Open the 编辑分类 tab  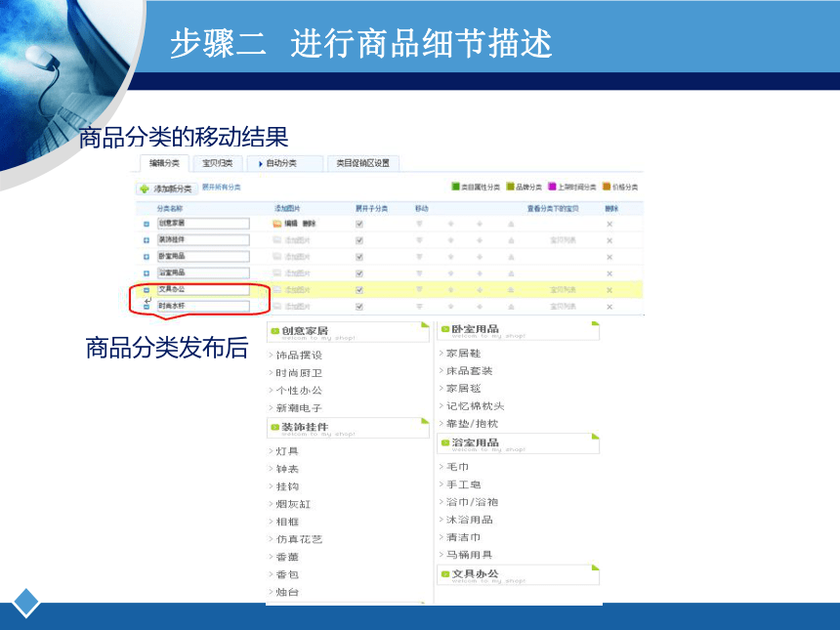pyautogui.click(x=164, y=163)
